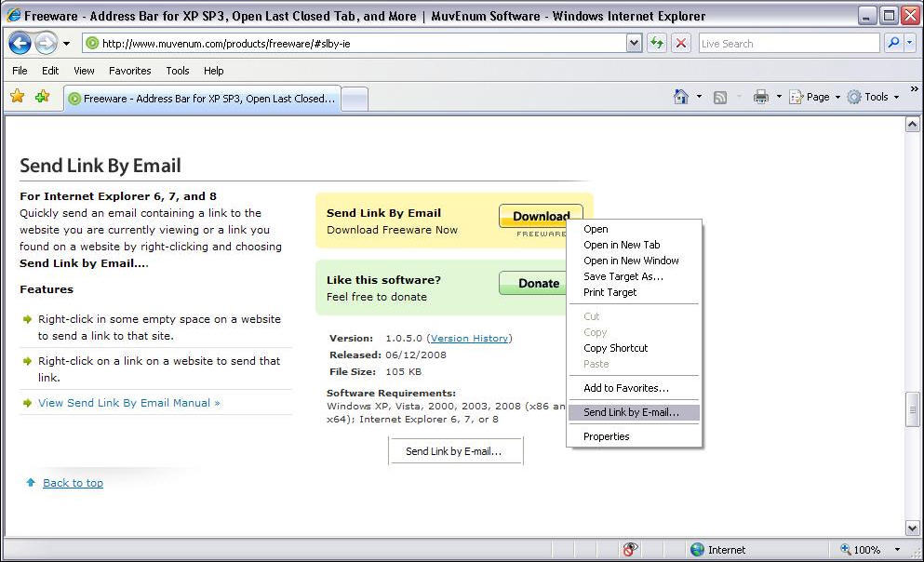This screenshot has height=562, width=924.
Task: Click the 1.0.5.0 version number text
Action: tap(404, 338)
